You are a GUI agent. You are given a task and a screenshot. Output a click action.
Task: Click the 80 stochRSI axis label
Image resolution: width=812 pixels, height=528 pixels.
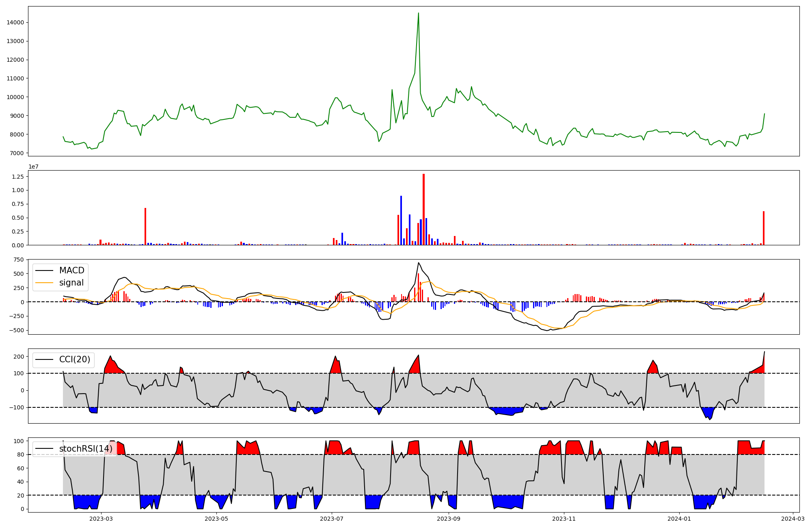pos(21,455)
